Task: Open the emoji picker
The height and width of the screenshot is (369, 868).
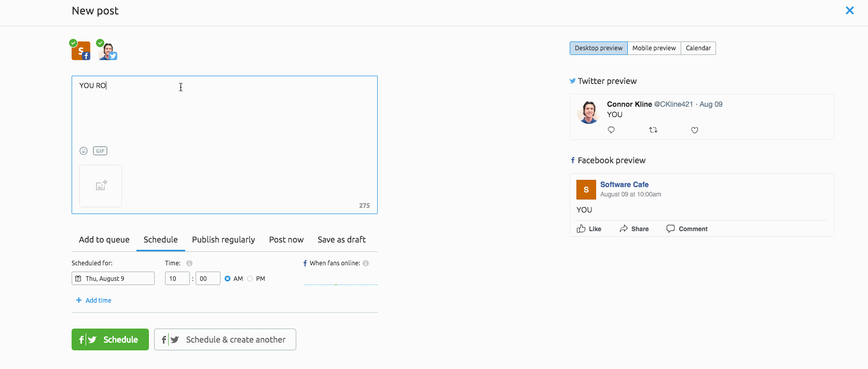Action: pyautogui.click(x=84, y=151)
